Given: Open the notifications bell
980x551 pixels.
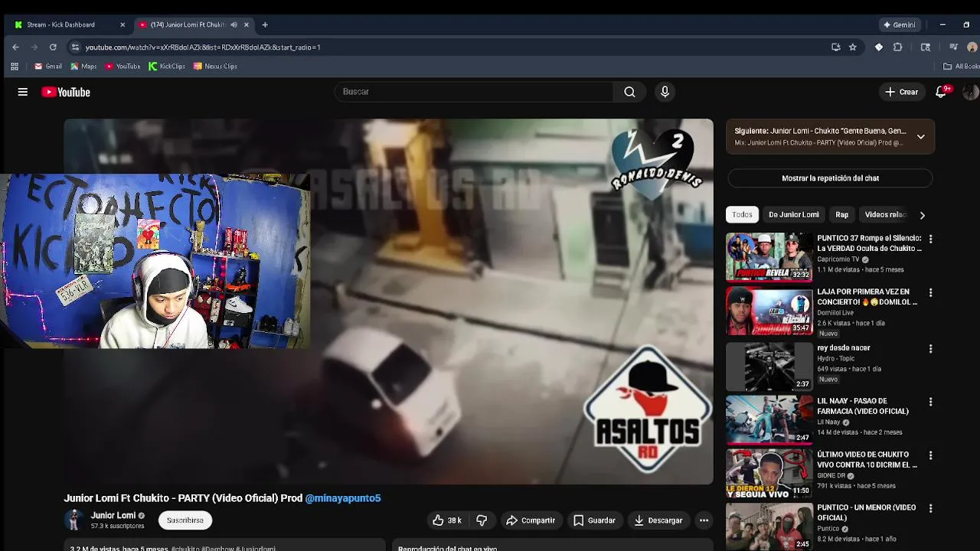Looking at the screenshot, I should (x=941, y=92).
